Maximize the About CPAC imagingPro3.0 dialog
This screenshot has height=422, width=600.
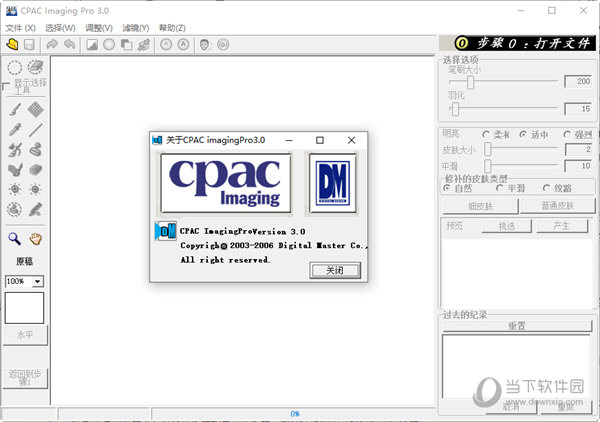320,140
